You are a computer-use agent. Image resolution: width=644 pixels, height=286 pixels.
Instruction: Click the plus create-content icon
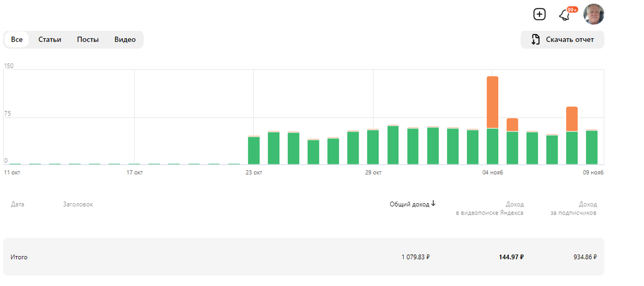coord(539,15)
